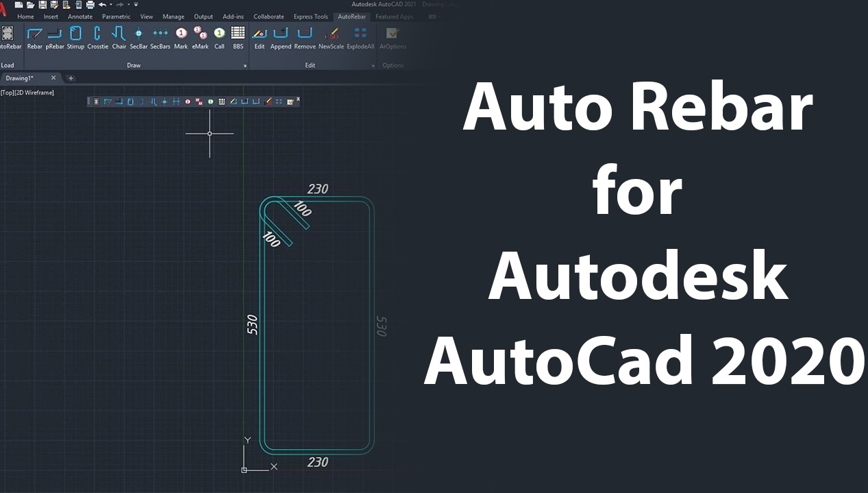The image size is (868, 493).
Task: Close the floating AutoRebar toolbar
Action: (x=298, y=99)
